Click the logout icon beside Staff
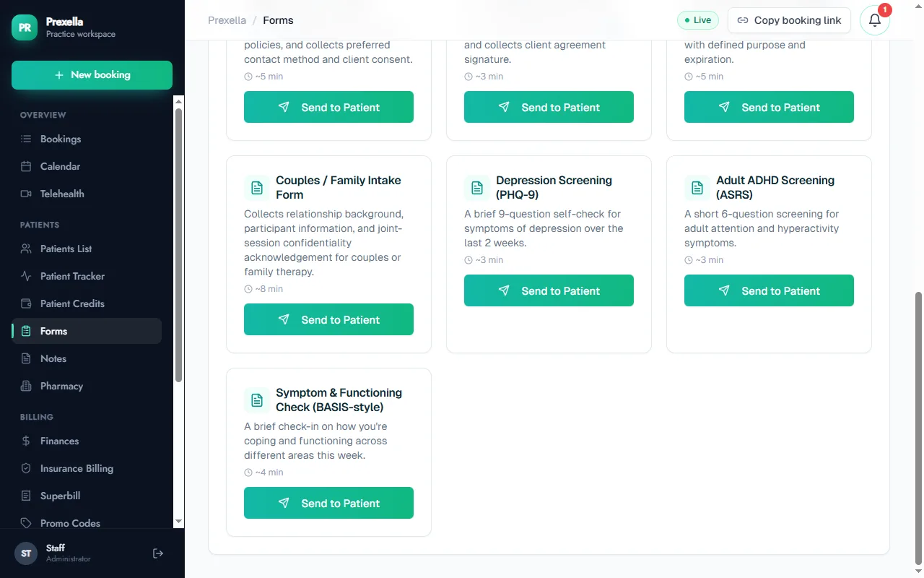This screenshot has width=924, height=578. [158, 553]
